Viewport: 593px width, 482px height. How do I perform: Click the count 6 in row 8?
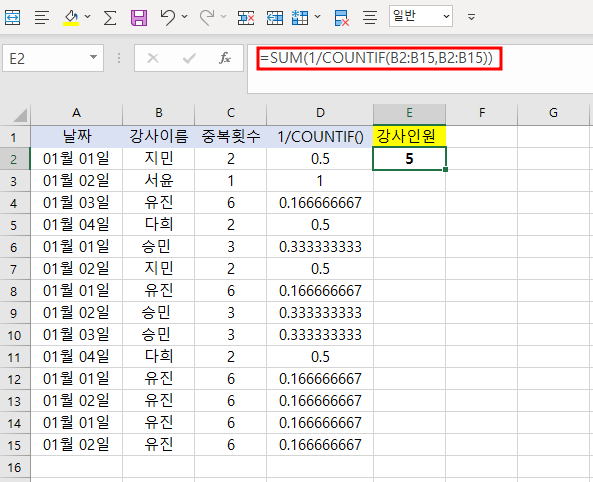[230, 291]
